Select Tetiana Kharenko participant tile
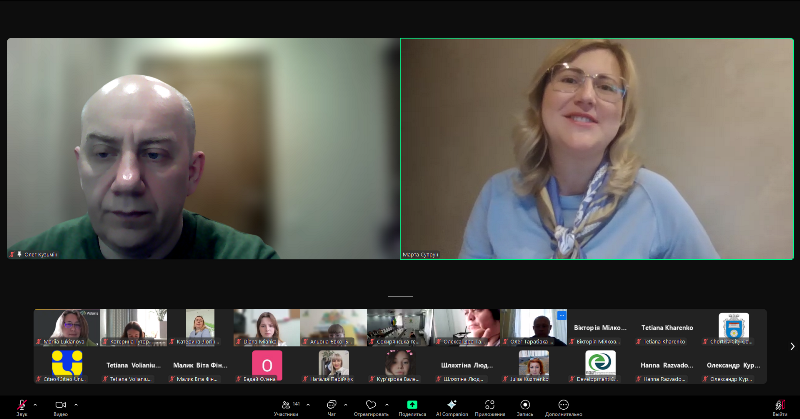 [667, 328]
